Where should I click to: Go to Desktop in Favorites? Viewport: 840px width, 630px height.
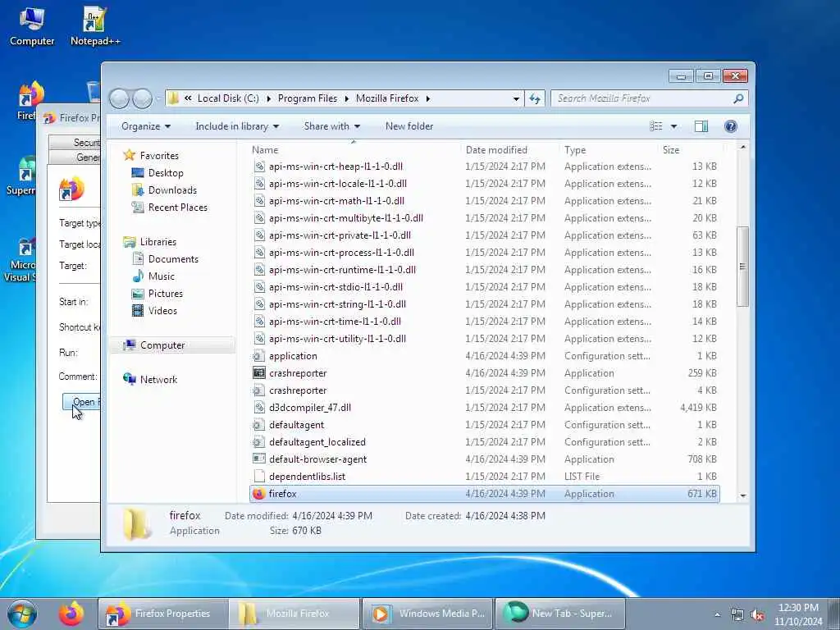point(166,173)
